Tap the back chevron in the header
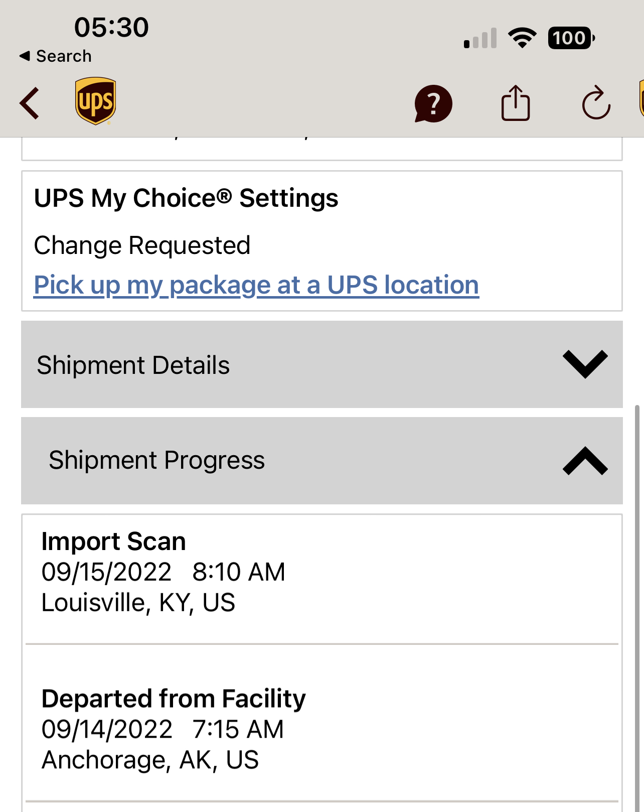 (30, 103)
